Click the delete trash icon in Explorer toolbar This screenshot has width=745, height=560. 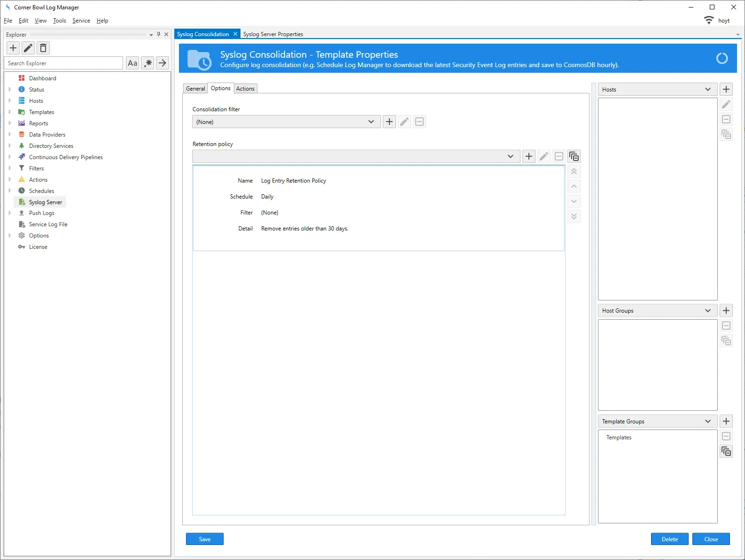click(43, 48)
